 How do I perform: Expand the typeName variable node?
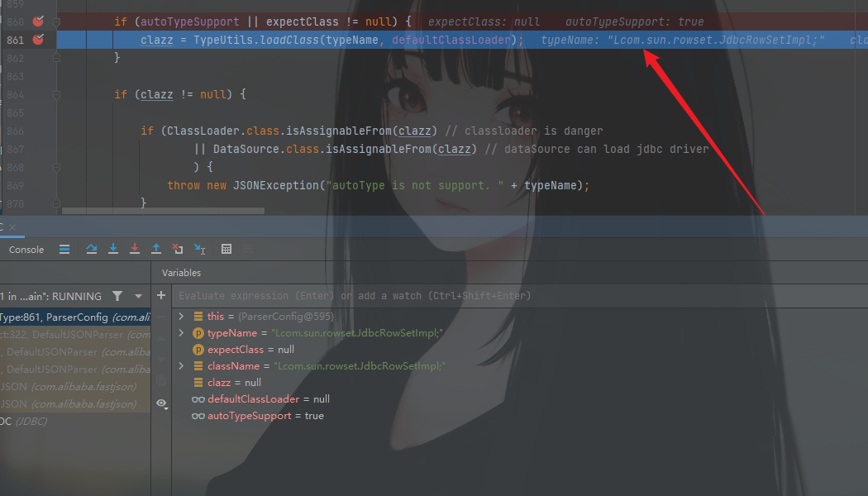[x=181, y=332]
